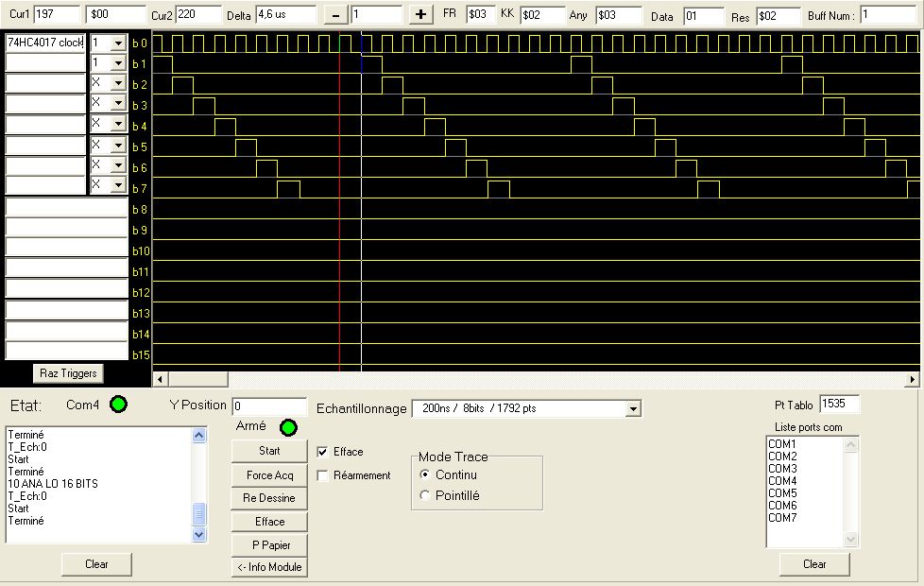The width and height of the screenshot is (924, 586).
Task: Click the waveform horizontal scrollbar thumb
Action: tap(198, 379)
